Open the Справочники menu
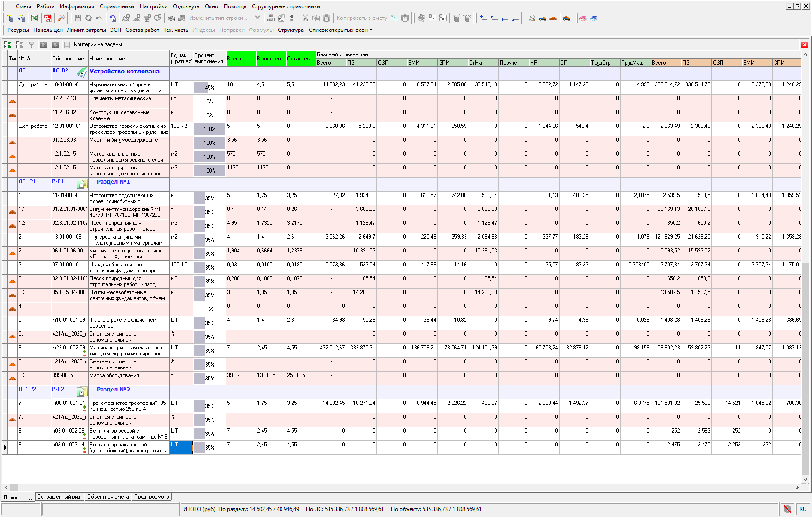Viewport: 812px width, 517px height. (117, 6)
